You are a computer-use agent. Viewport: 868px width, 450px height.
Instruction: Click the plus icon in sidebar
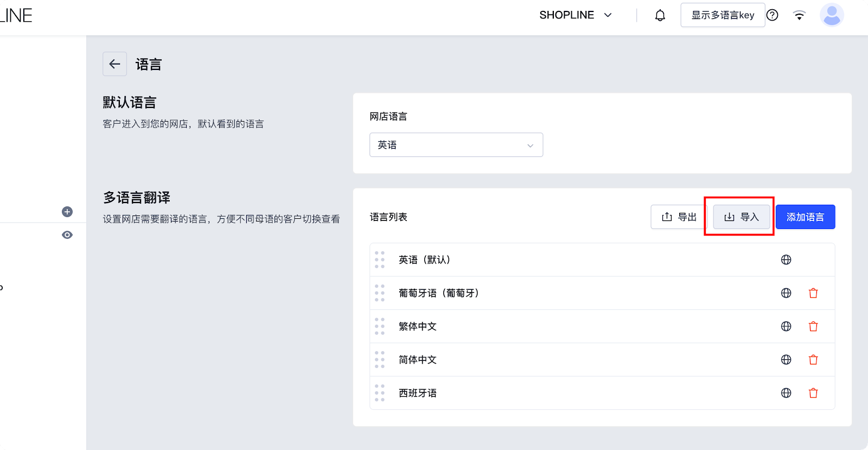67,212
